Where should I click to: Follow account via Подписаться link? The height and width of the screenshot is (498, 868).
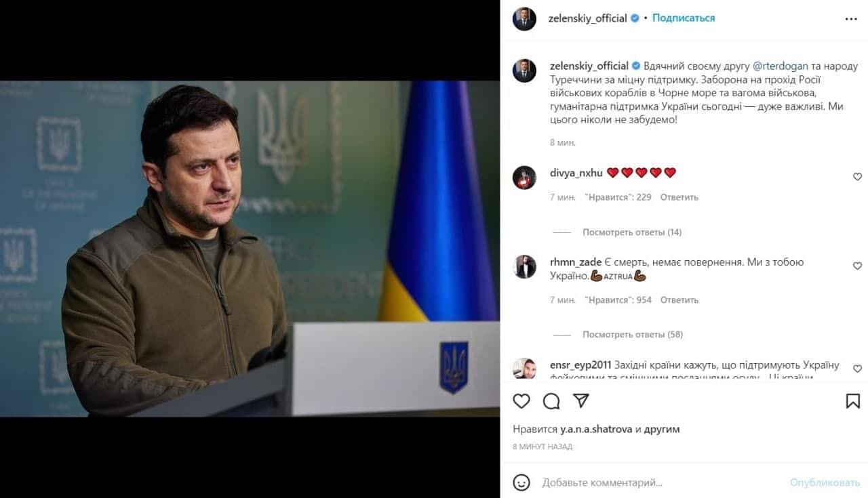tap(684, 18)
